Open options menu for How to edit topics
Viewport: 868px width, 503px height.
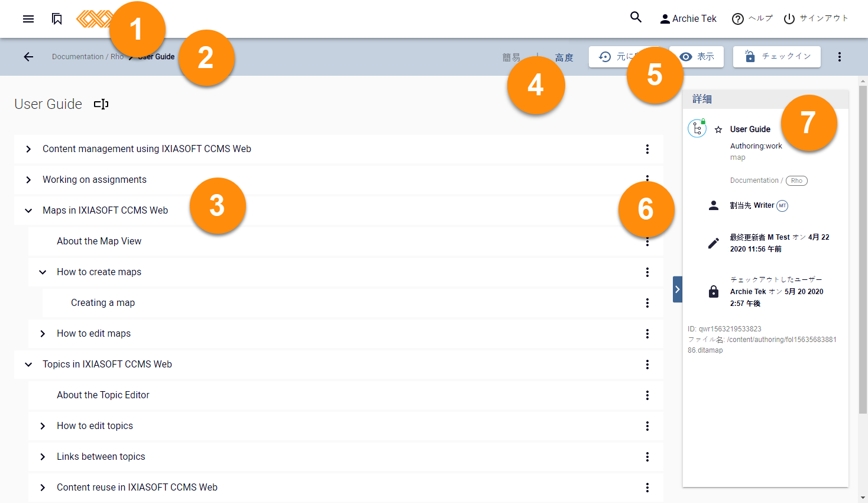point(647,426)
